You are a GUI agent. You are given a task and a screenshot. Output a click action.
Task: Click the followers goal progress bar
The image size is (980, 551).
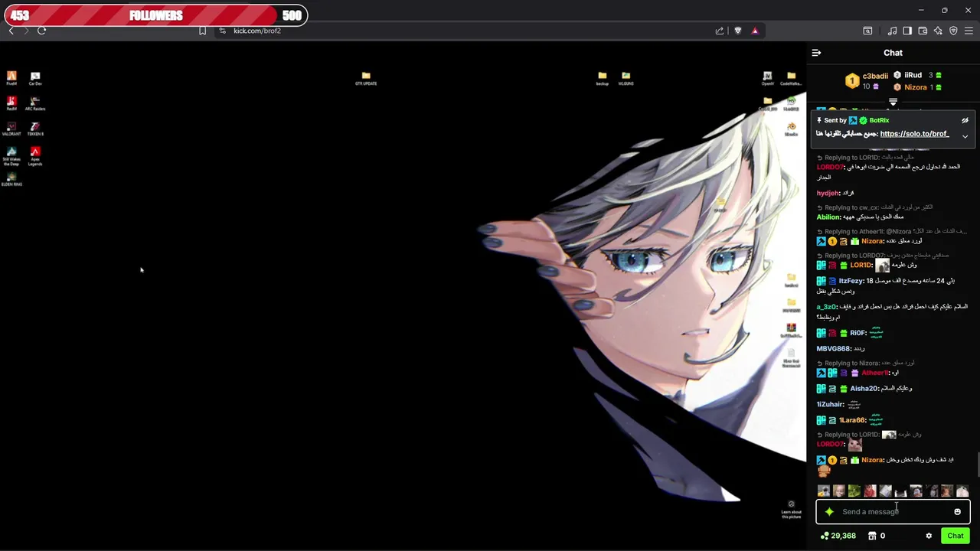click(x=155, y=15)
